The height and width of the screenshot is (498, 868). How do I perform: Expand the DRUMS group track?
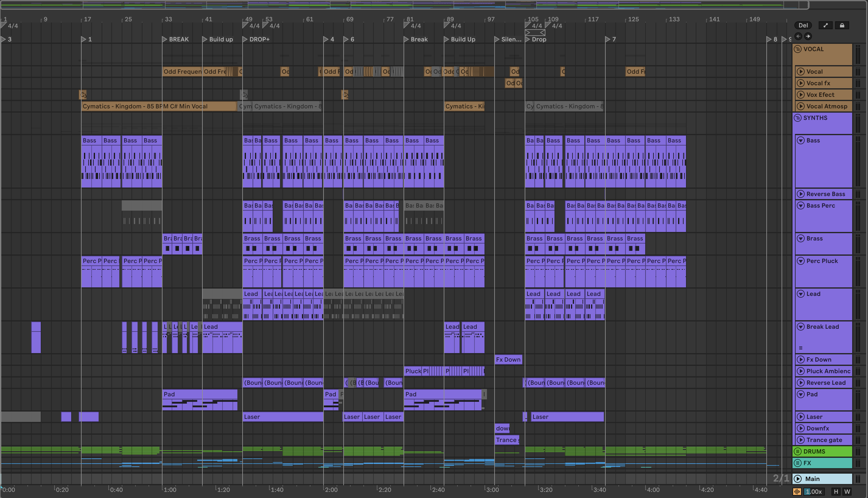798,451
